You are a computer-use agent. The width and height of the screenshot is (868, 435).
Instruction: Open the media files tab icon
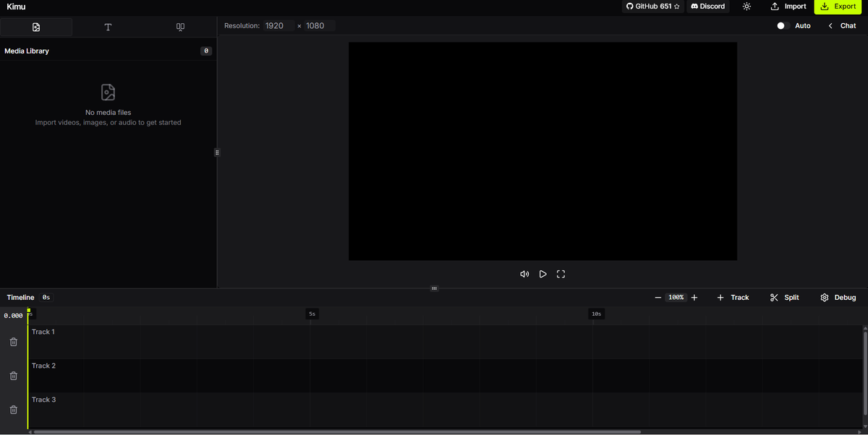click(x=36, y=27)
